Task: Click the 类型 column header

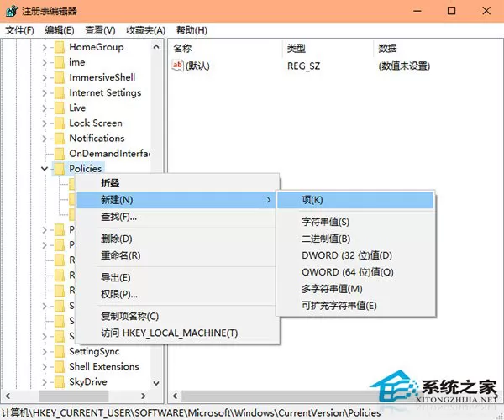Action: click(296, 49)
